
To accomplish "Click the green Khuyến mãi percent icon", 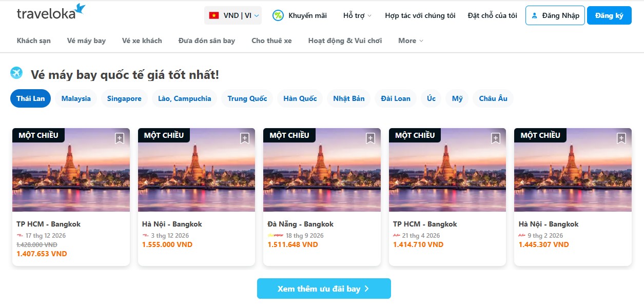I will 278,15.
